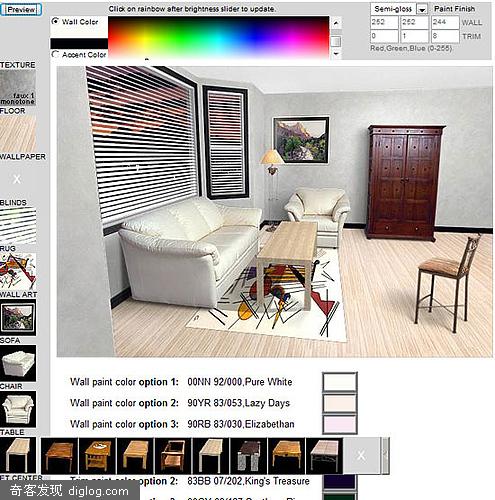Image resolution: width=495 pixels, height=500 pixels.
Task: Choose the Elizabethan pink color swatch
Action: click(x=340, y=424)
